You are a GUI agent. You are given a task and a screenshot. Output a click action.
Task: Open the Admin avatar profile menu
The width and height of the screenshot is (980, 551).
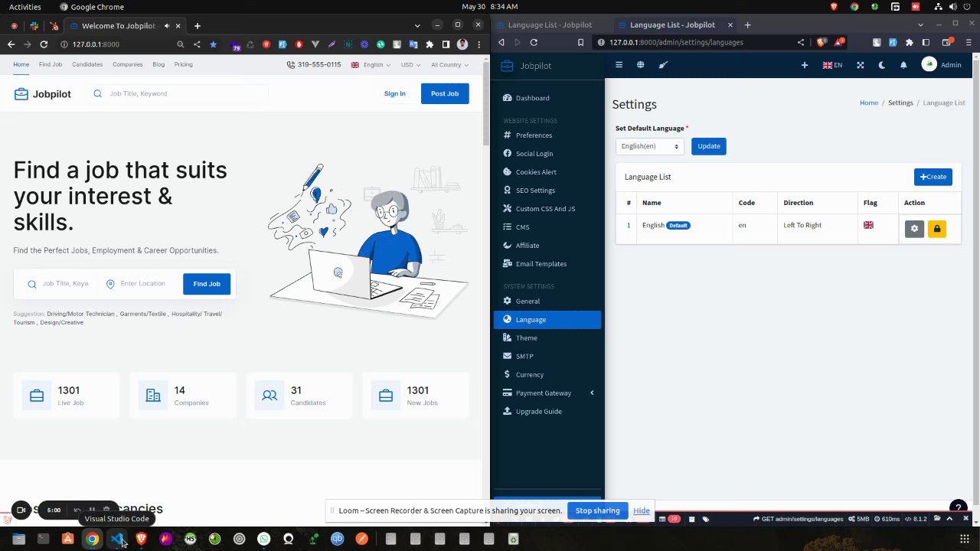pos(942,65)
